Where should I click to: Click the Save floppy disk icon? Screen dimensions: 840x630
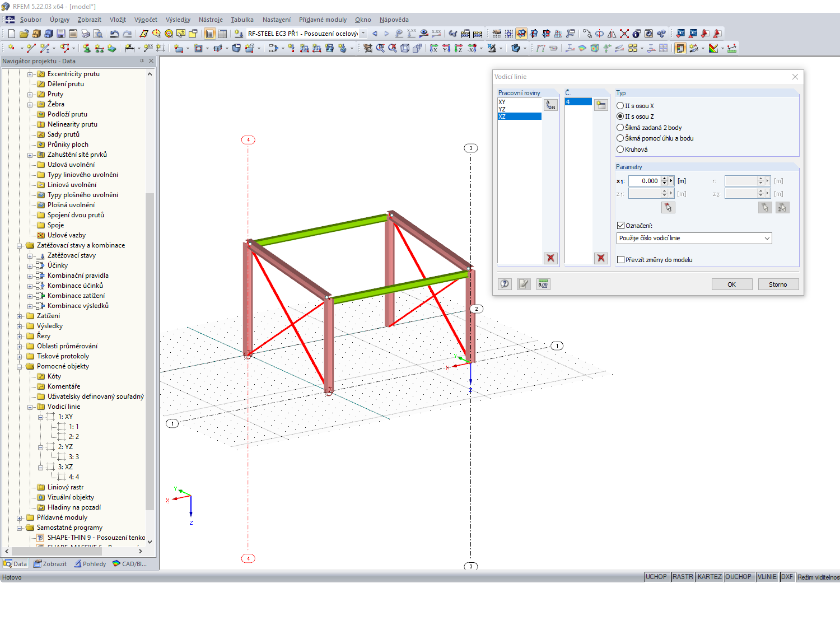pyautogui.click(x=60, y=34)
